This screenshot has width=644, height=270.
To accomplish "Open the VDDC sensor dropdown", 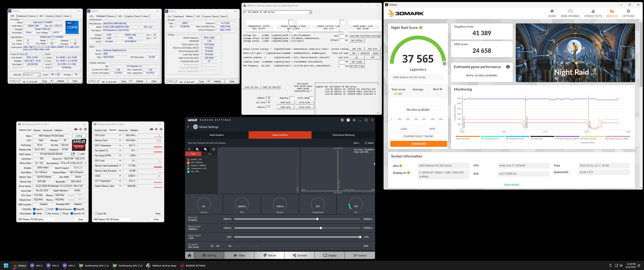I will pos(120,176).
